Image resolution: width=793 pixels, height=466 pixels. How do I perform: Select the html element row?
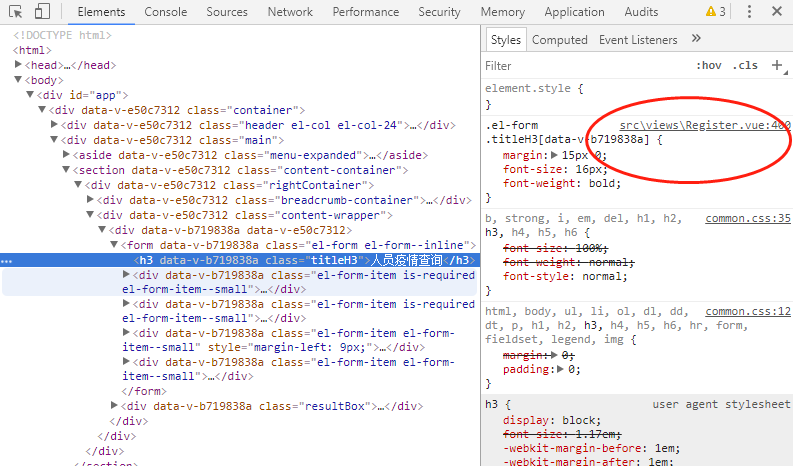[32, 50]
